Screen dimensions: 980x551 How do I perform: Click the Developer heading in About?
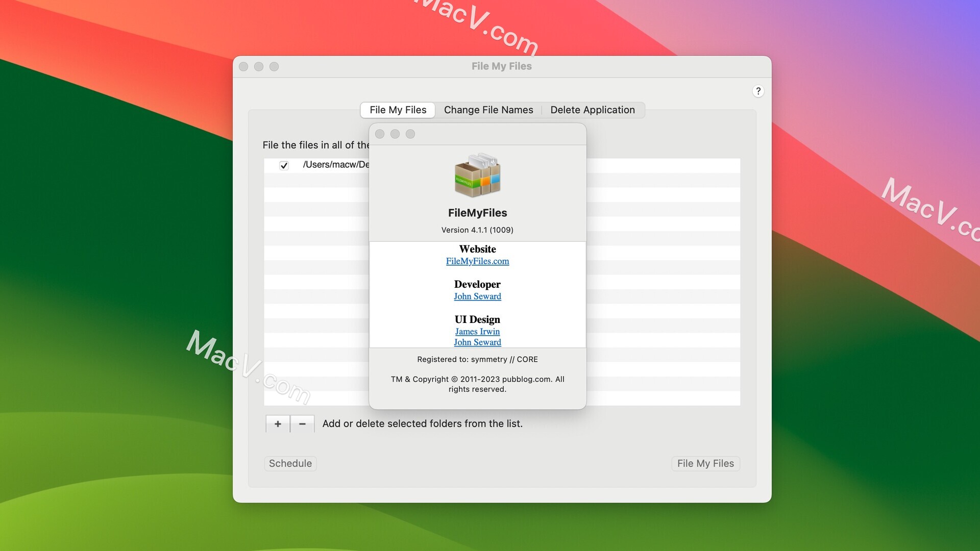pos(477,284)
